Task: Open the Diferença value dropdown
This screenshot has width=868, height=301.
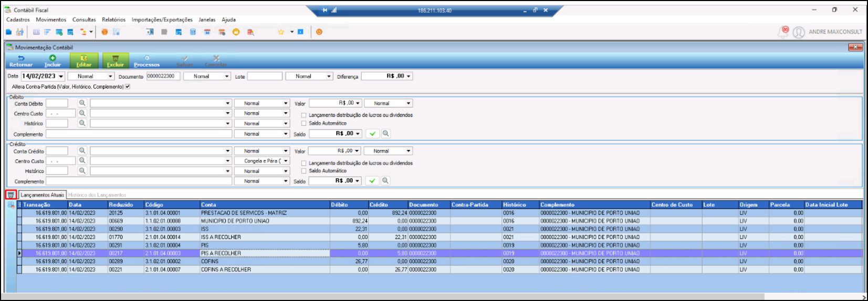Action: [x=409, y=77]
